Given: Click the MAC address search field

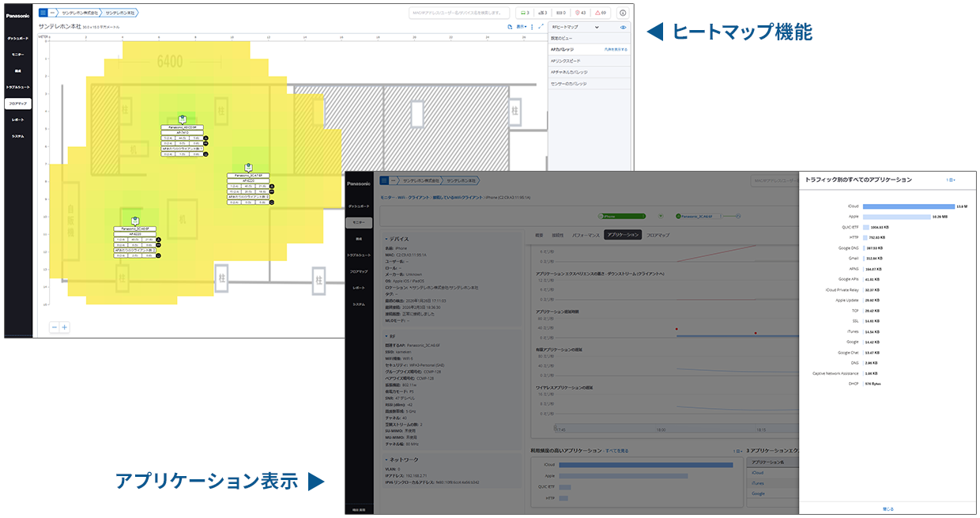Looking at the screenshot, I should click(x=458, y=13).
